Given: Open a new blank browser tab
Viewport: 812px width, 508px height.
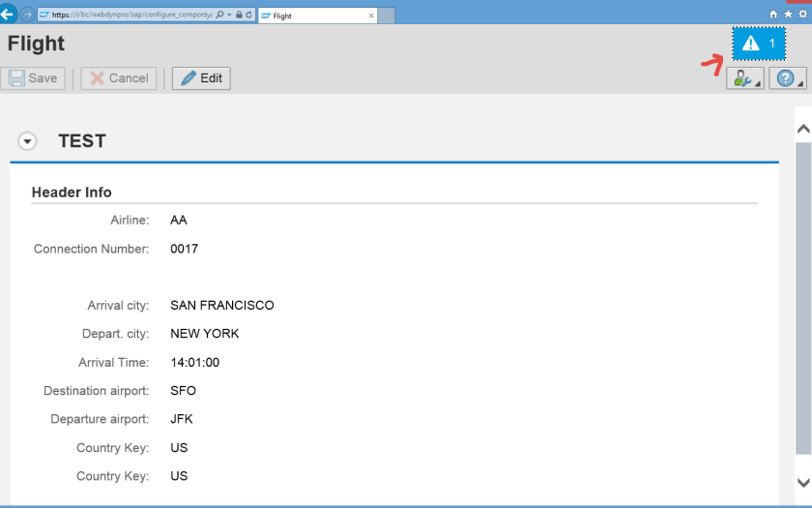Looking at the screenshot, I should click(x=386, y=15).
